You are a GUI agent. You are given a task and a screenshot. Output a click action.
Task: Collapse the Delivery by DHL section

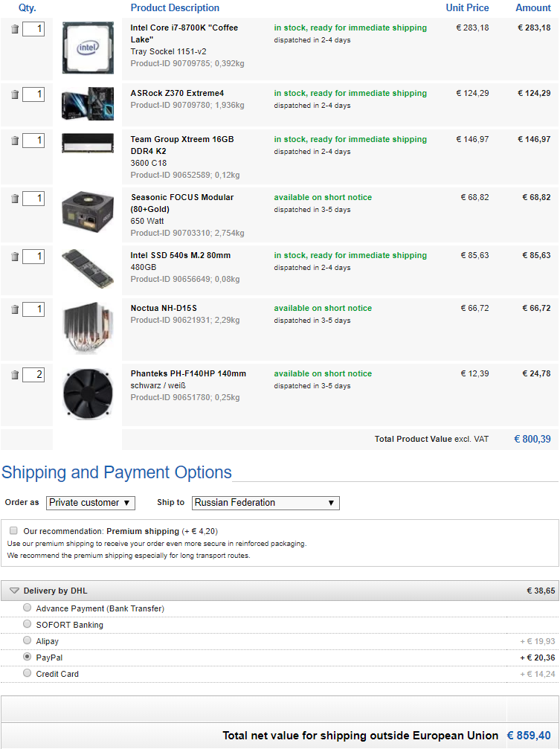[x=14, y=591]
